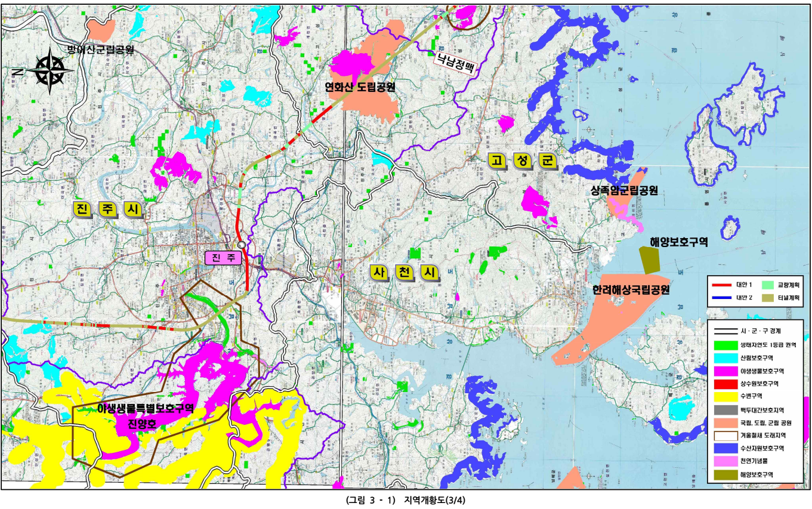Click the olive marine protected area polygon

[x=650, y=260]
